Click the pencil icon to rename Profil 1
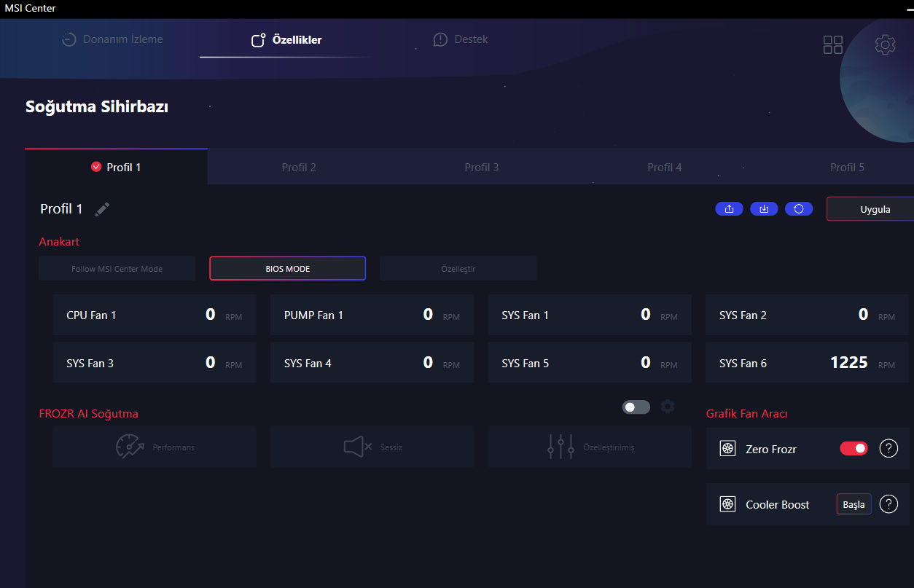914x588 pixels. click(x=103, y=209)
